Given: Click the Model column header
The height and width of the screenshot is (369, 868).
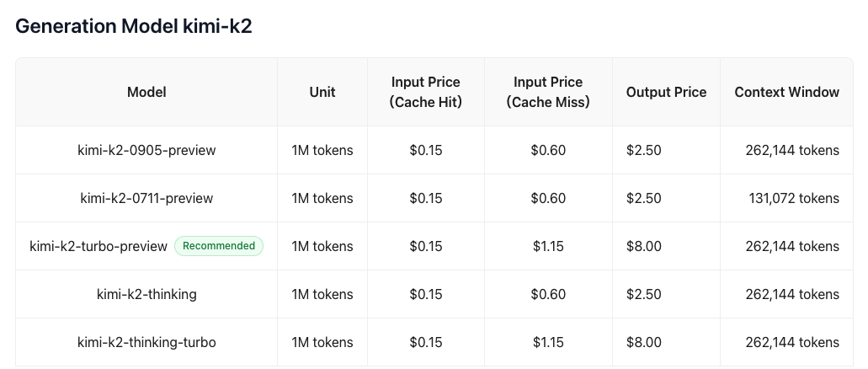Looking at the screenshot, I should (146, 92).
